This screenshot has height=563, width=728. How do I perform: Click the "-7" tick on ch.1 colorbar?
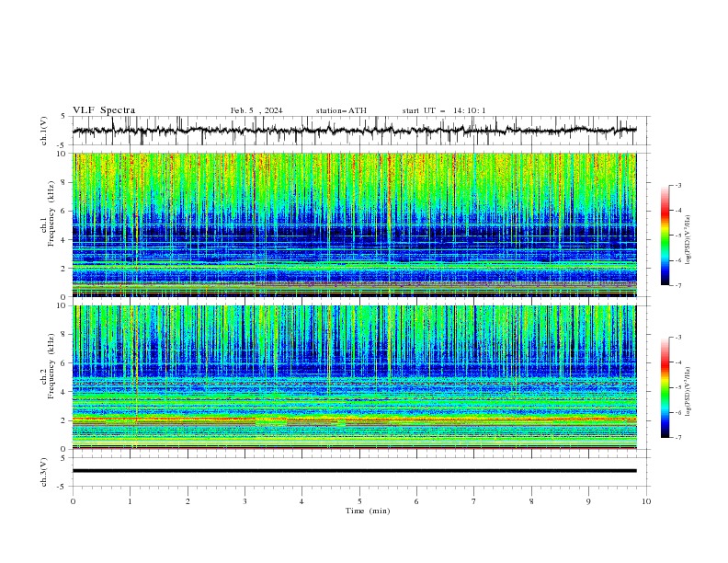point(677,285)
